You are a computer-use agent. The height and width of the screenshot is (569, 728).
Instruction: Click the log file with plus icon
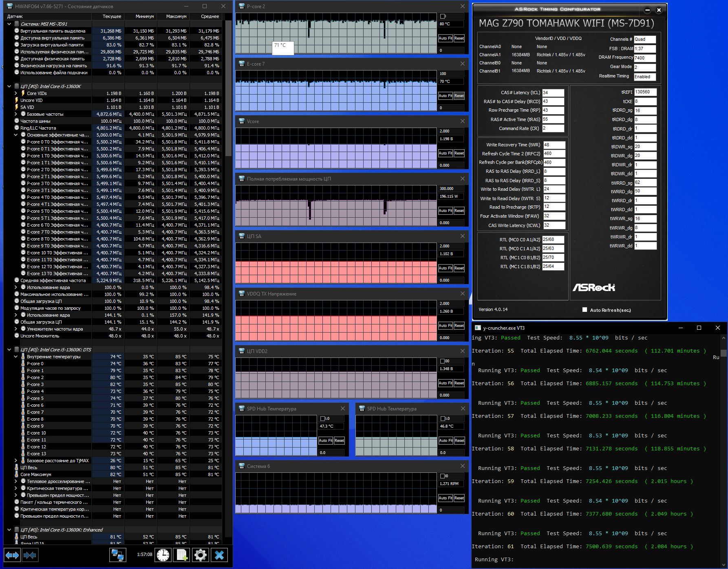181,555
